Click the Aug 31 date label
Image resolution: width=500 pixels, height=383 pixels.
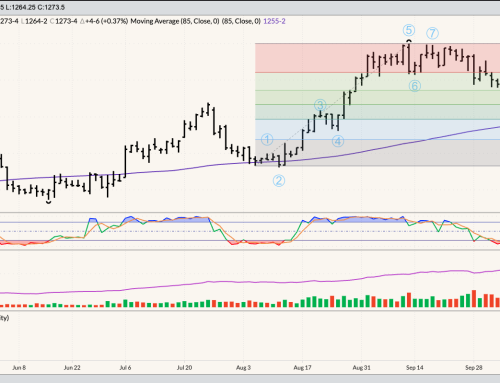point(362,368)
